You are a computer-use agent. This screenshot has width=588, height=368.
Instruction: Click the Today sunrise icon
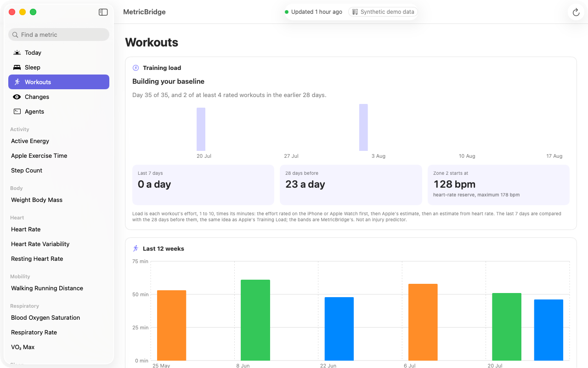point(17,52)
